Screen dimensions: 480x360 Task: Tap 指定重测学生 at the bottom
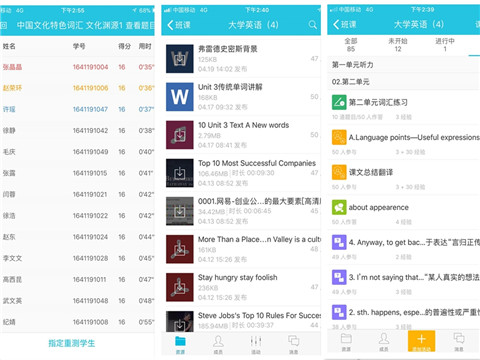pos(72,343)
